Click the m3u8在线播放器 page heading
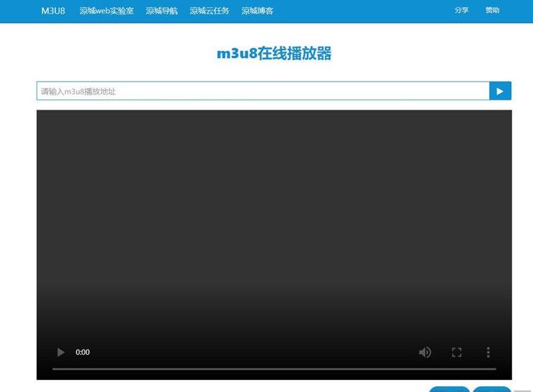This screenshot has height=392, width=533. [x=274, y=53]
